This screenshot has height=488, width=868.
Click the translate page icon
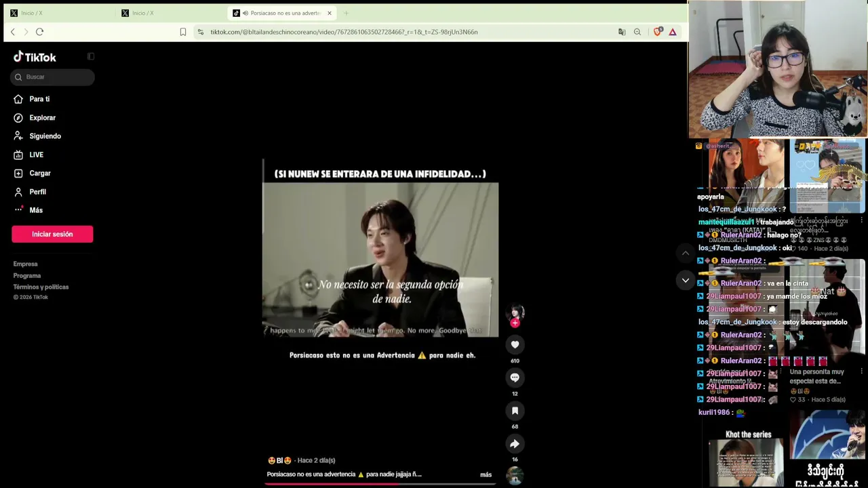point(622,32)
